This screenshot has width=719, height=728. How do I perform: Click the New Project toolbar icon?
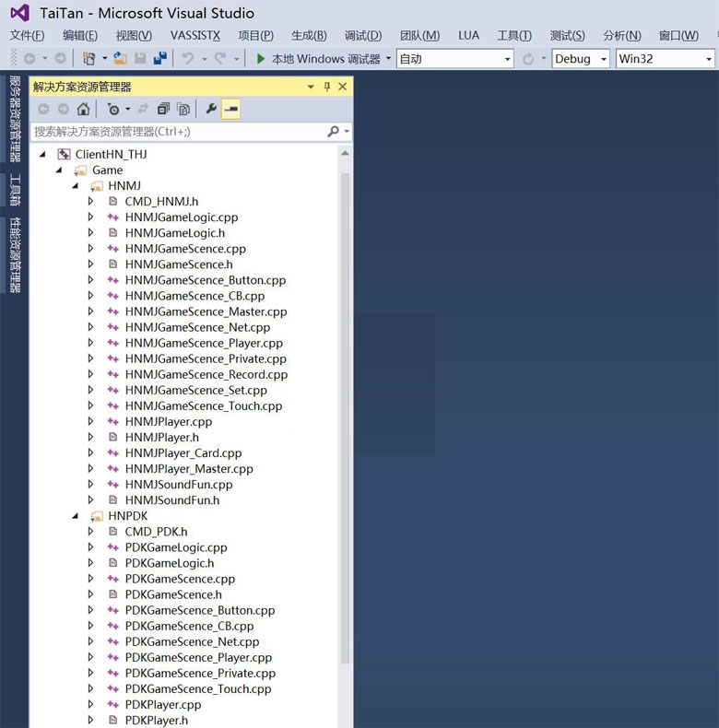click(x=88, y=58)
